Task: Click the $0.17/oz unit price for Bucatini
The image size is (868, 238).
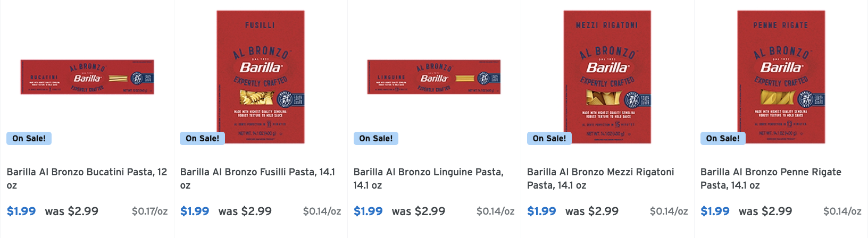Action: coord(149,211)
